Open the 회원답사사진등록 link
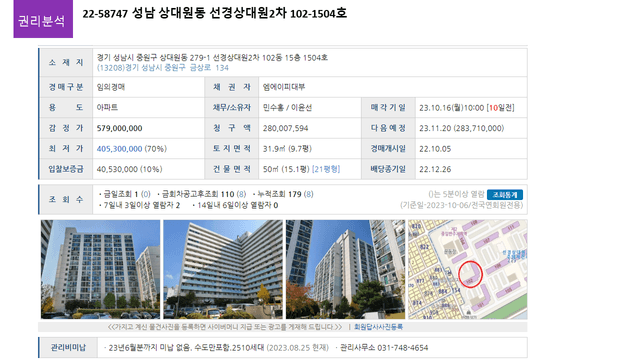This screenshot has height=360, width=640. click(x=378, y=327)
